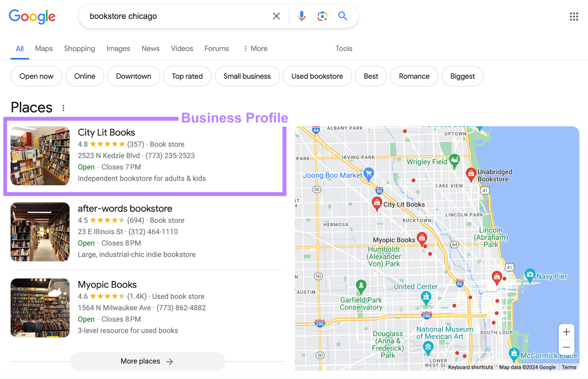This screenshot has height=379, width=588.
Task: Click the search magnifying glass icon
Action: [x=342, y=16]
